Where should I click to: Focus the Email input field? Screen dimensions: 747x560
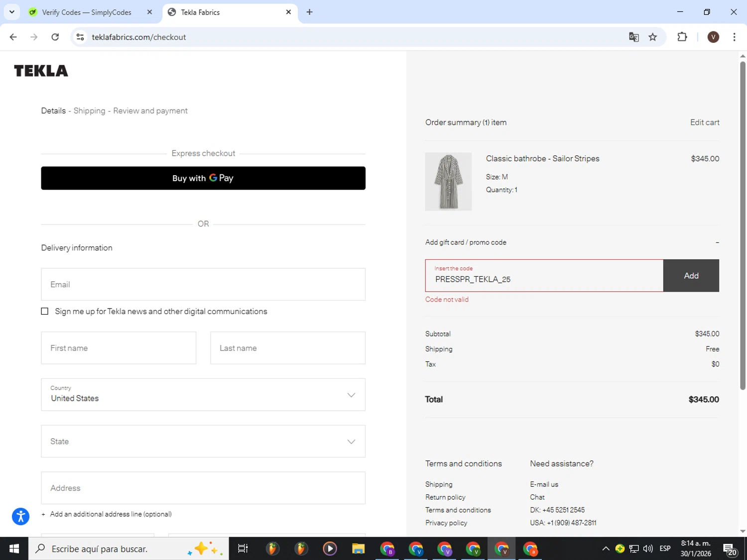point(203,284)
